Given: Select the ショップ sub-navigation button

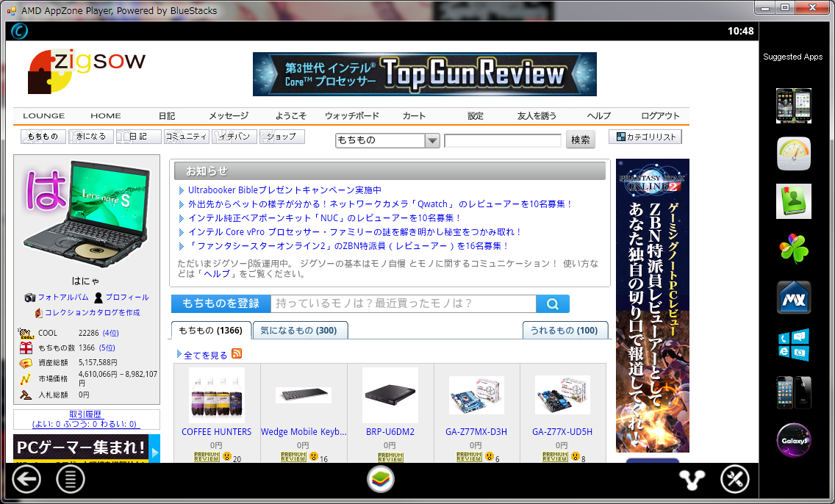Looking at the screenshot, I should point(282,136).
